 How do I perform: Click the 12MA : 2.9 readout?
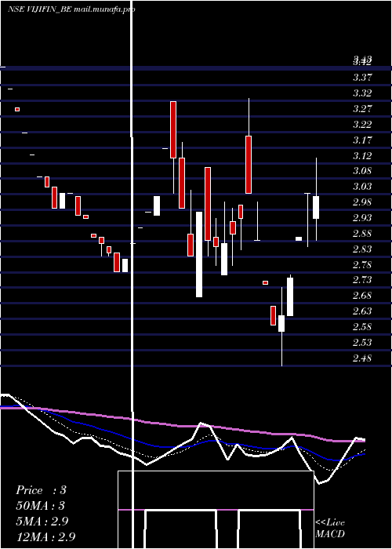[x=45, y=536]
